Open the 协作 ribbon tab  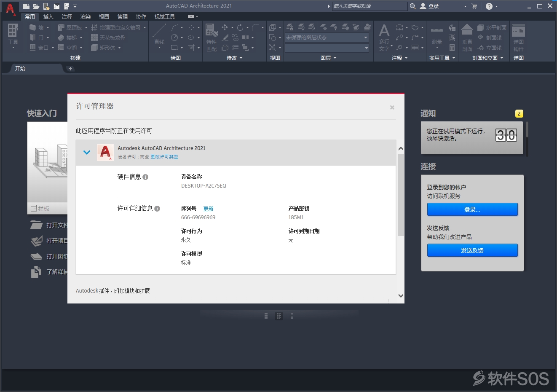point(141,16)
